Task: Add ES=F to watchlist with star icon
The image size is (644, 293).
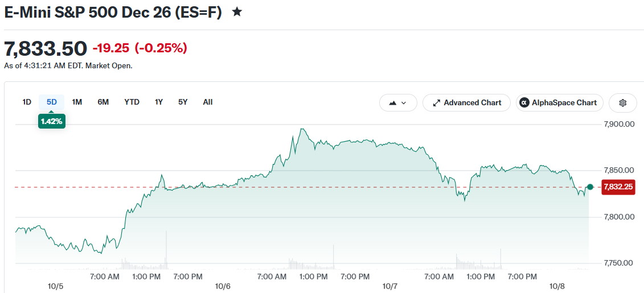Action: pos(237,13)
